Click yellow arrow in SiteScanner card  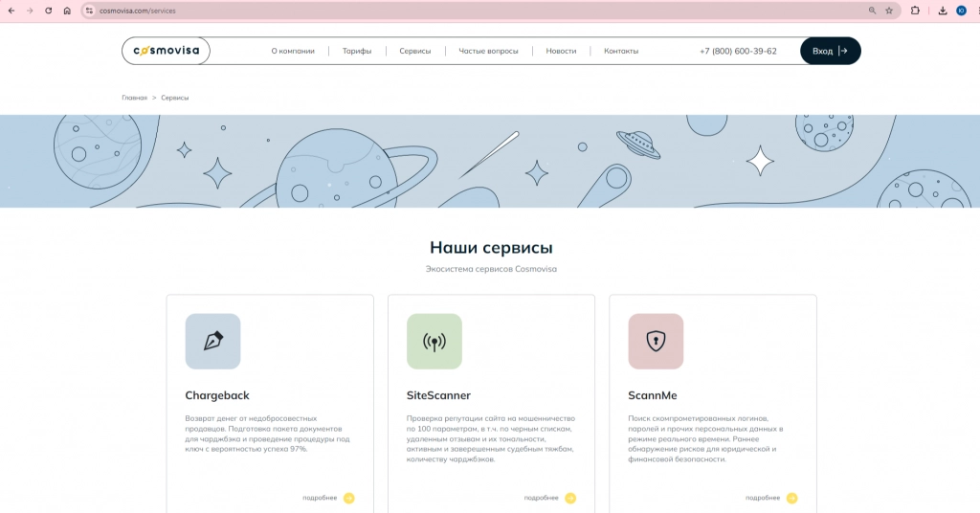click(570, 498)
